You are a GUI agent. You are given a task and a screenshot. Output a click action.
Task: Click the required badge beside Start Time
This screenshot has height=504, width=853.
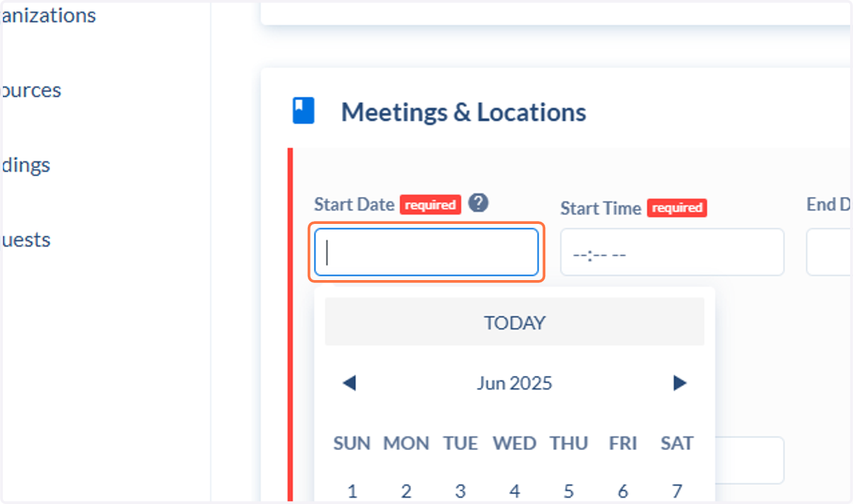click(x=677, y=208)
